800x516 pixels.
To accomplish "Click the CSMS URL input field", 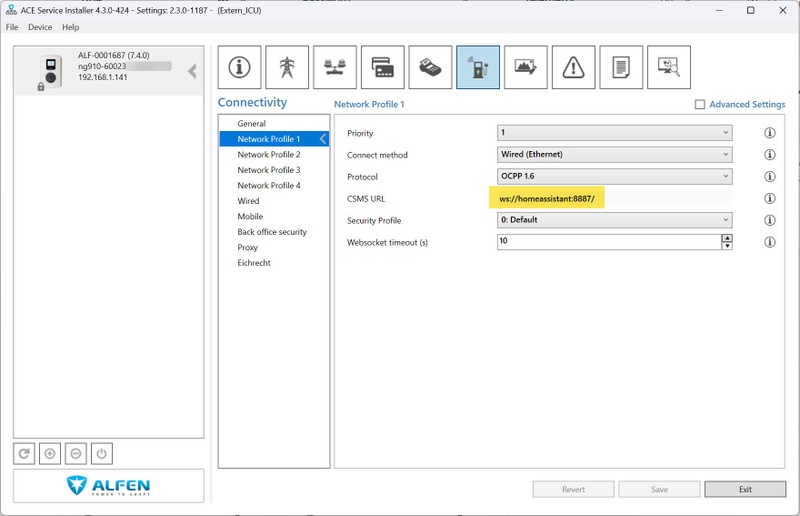I will [615, 199].
